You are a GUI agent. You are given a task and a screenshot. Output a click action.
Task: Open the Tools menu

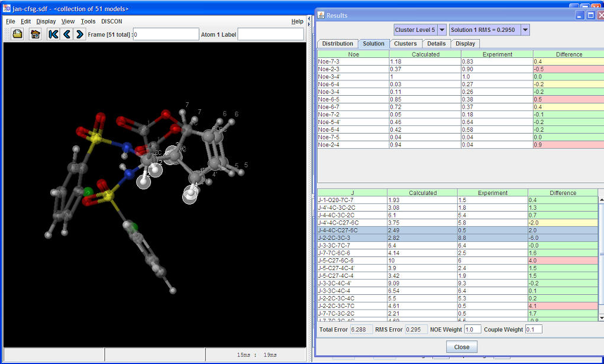(x=88, y=21)
